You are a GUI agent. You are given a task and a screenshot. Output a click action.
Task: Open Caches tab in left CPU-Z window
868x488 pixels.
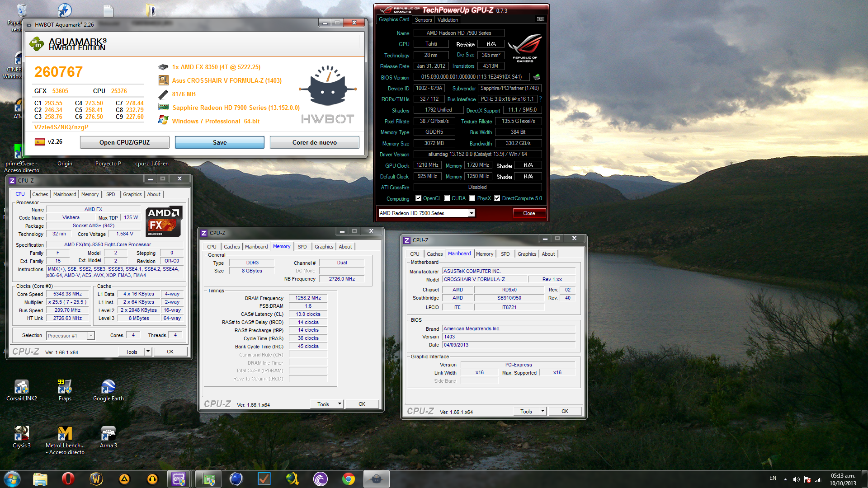coord(40,194)
